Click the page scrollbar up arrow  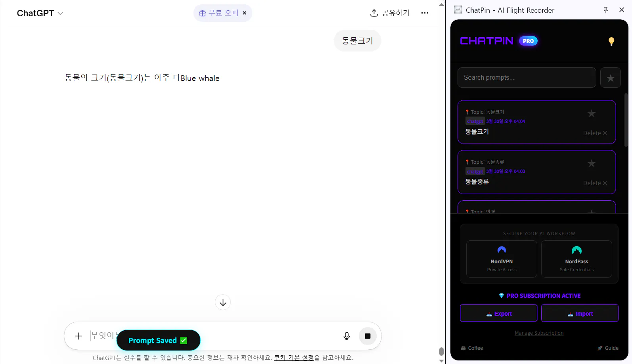(x=441, y=4)
